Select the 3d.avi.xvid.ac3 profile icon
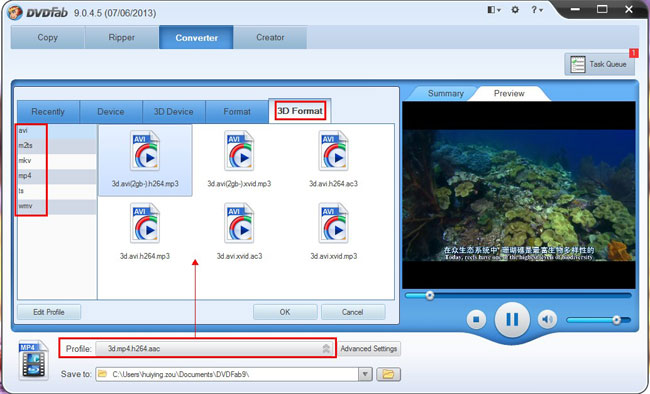This screenshot has width=650, height=394. point(239,223)
